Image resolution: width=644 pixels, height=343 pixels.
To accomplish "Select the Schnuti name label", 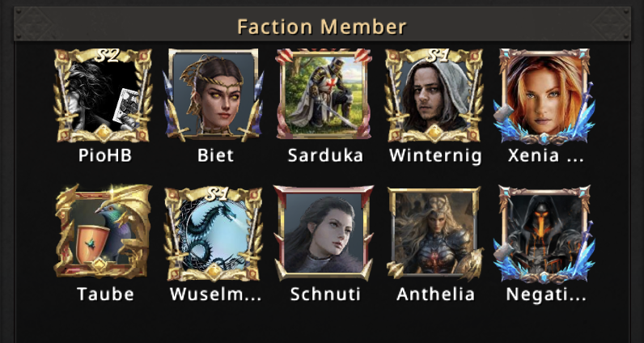I will pyautogui.click(x=325, y=294).
